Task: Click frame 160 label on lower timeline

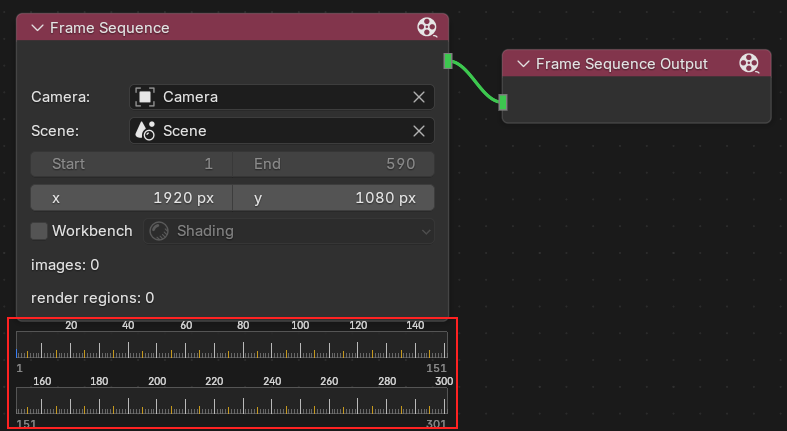Action: (42, 381)
